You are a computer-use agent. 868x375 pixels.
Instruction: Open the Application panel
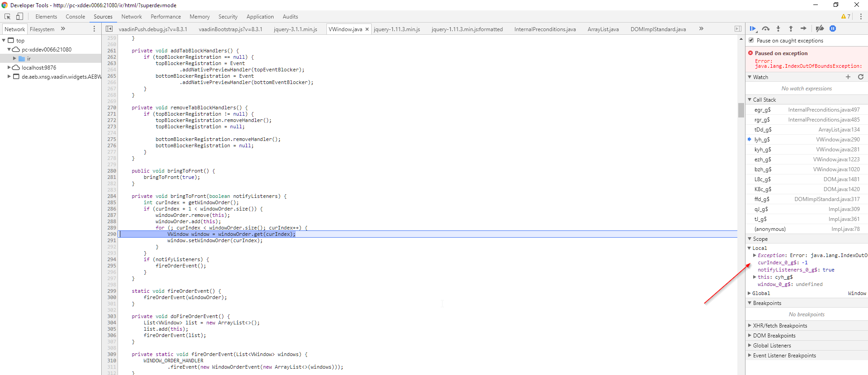[260, 17]
